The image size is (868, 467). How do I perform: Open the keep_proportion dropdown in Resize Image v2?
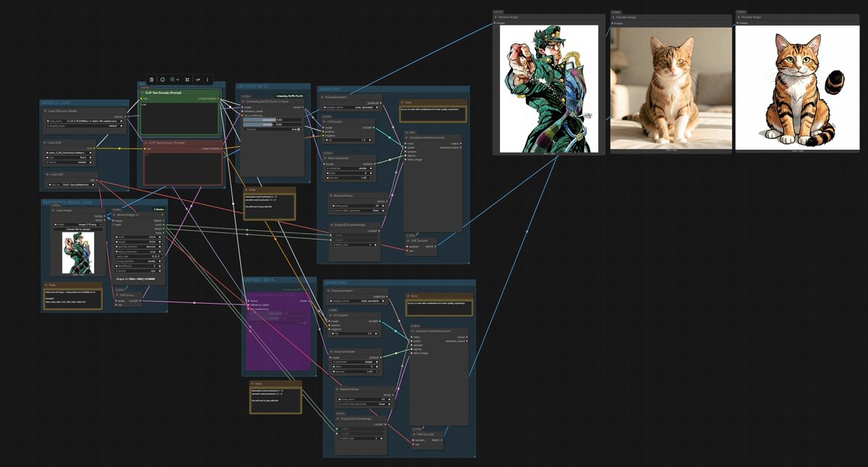point(137,251)
